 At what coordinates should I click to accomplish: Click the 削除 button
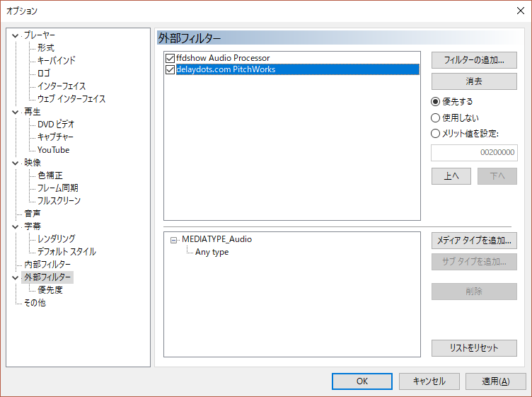pyautogui.click(x=474, y=292)
